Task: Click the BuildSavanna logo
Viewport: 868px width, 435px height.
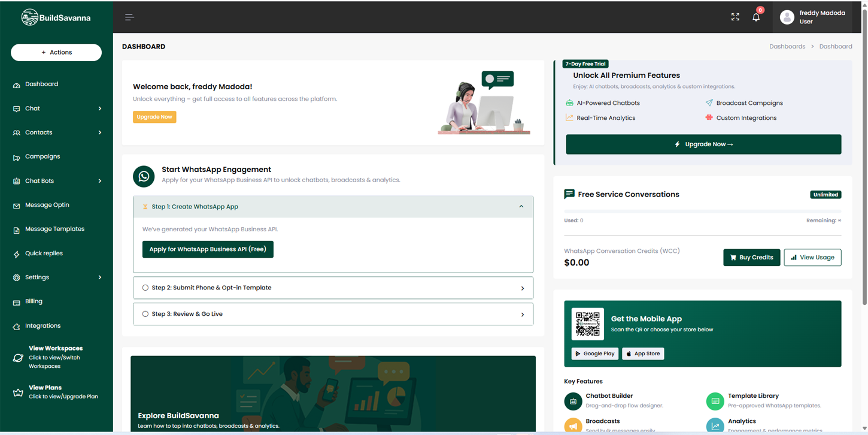Action: pyautogui.click(x=56, y=17)
